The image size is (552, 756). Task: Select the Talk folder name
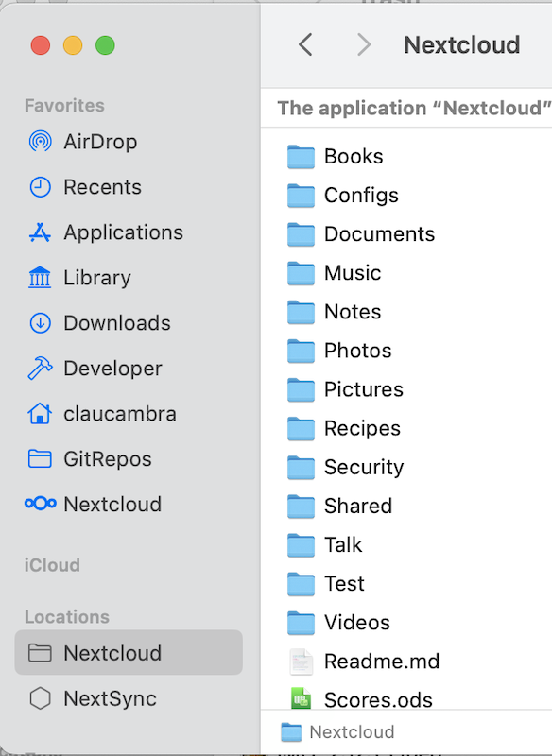coord(343,545)
